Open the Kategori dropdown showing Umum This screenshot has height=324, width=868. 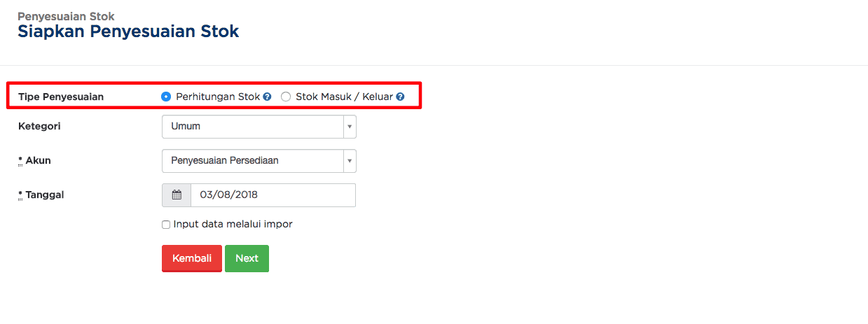tap(259, 127)
